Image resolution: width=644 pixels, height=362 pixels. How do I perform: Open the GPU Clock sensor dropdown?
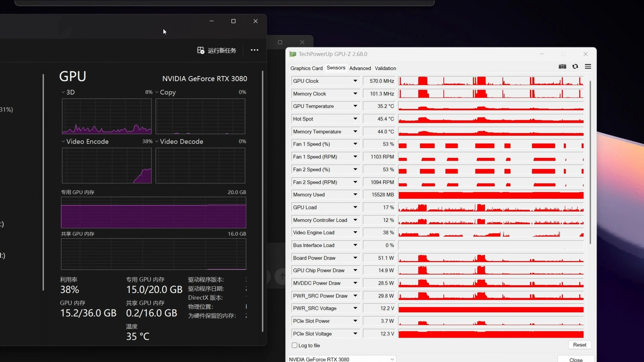[355, 81]
